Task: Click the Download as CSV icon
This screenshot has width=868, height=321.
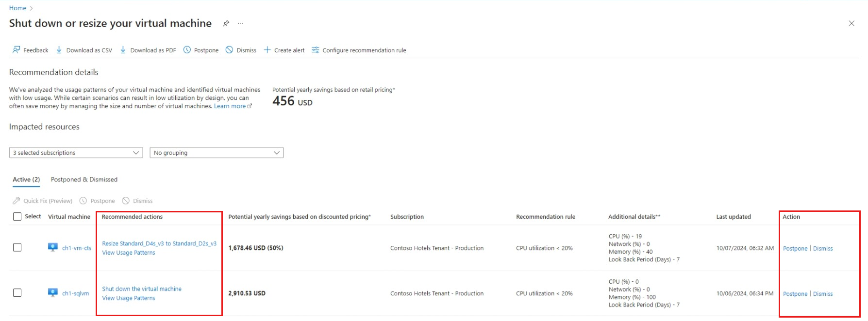Action: point(59,50)
